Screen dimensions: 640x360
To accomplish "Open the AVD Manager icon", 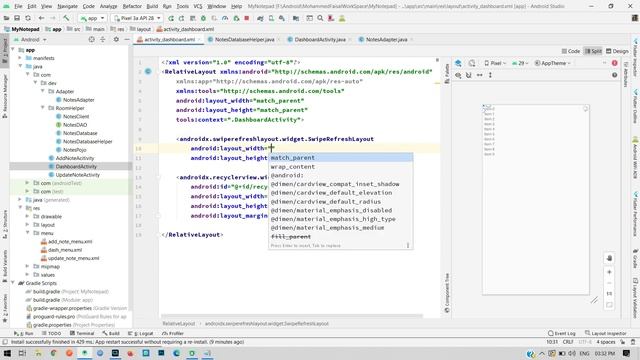I will coord(271,18).
